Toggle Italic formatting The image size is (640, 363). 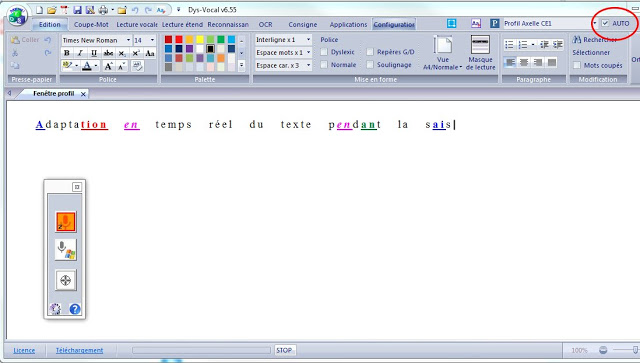pos(80,53)
